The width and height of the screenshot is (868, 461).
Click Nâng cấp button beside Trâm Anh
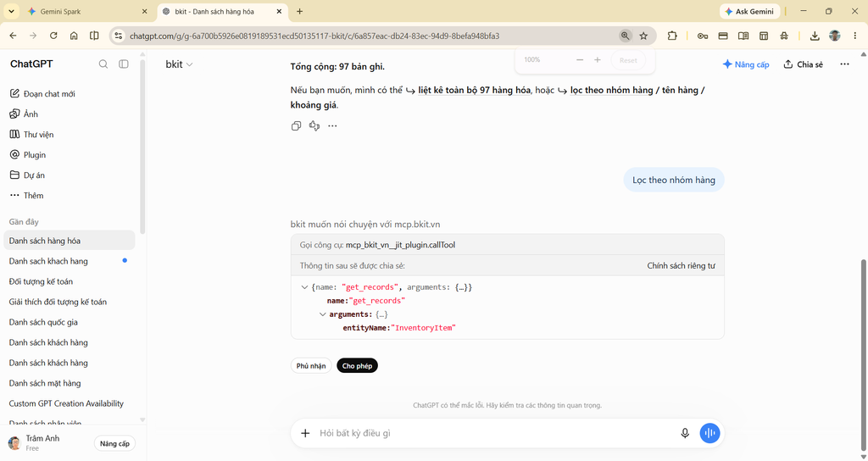point(114,443)
